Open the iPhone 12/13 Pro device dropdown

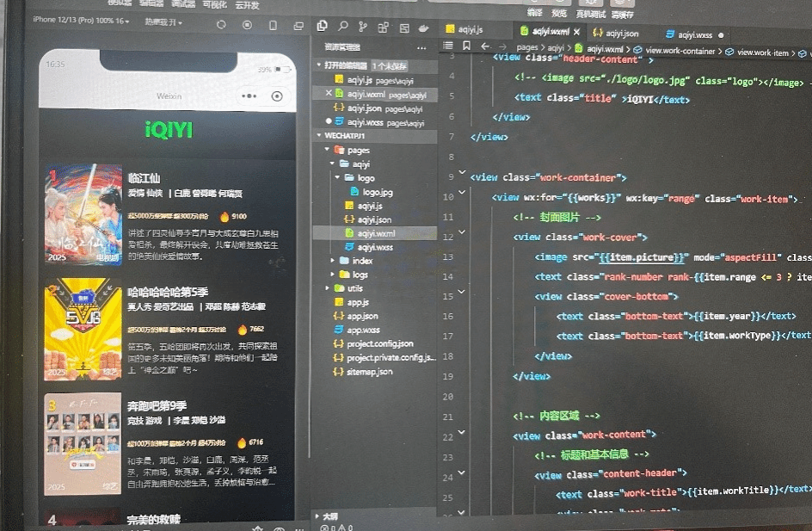pos(82,20)
